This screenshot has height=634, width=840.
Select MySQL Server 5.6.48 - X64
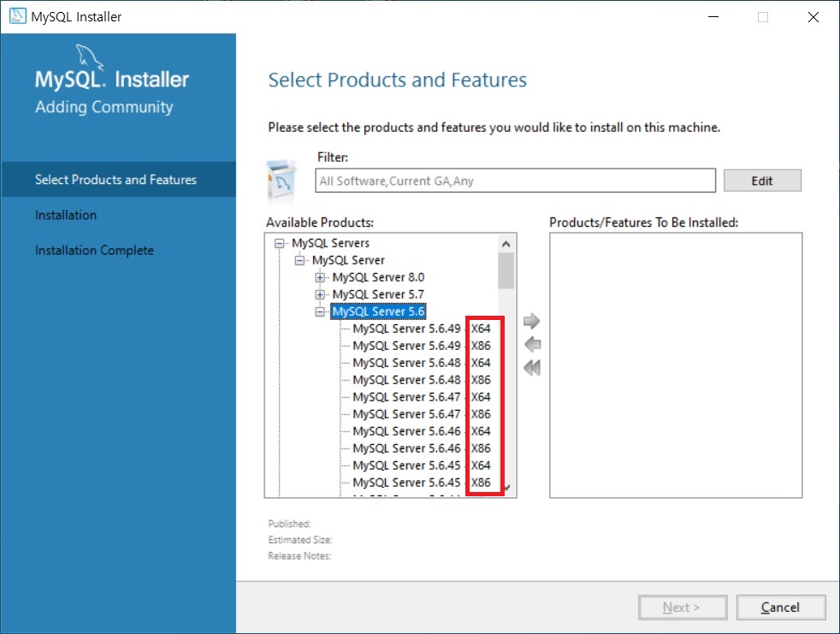(x=422, y=363)
